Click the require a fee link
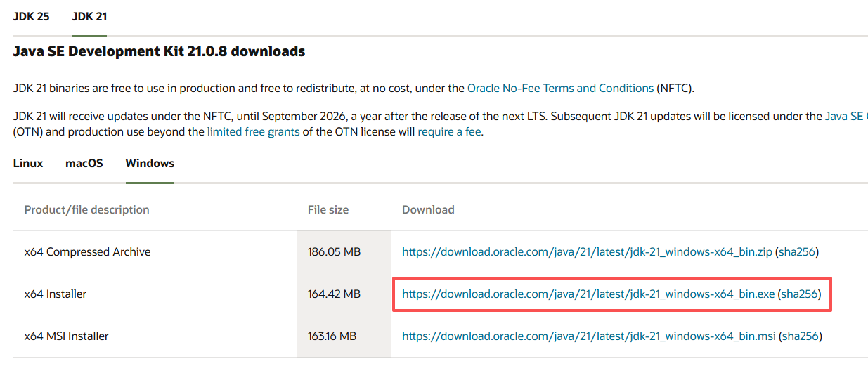The image size is (868, 373). 448,131
